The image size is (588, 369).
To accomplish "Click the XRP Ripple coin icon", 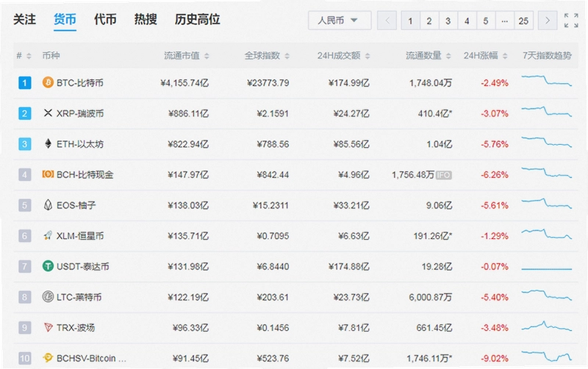I will coord(48,113).
